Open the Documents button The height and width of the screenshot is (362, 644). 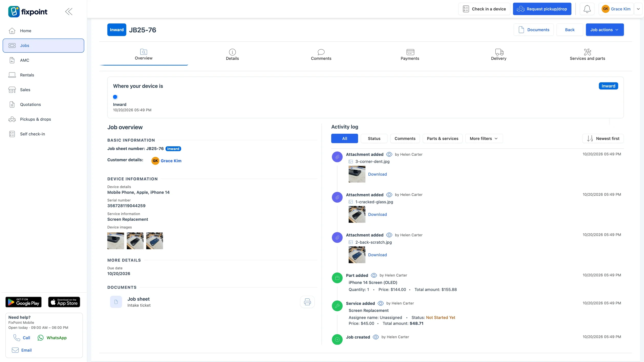(x=534, y=30)
